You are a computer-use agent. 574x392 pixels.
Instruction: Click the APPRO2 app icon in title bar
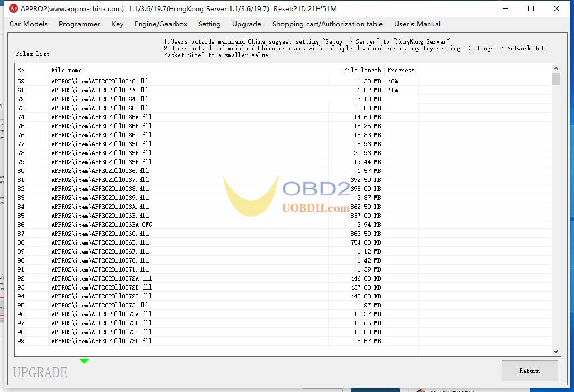tap(13, 8)
